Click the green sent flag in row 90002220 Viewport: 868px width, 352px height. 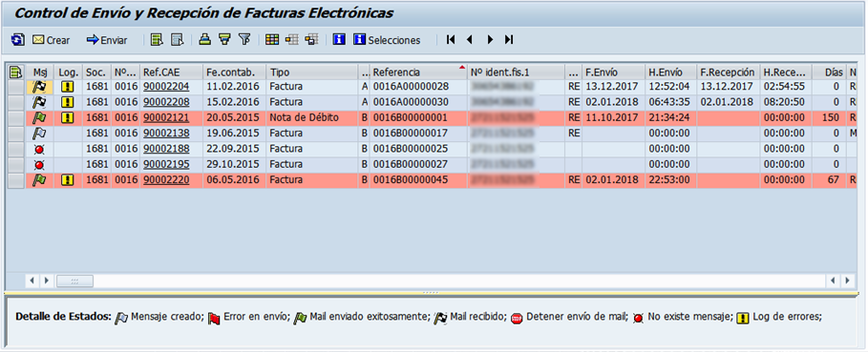[39, 179]
